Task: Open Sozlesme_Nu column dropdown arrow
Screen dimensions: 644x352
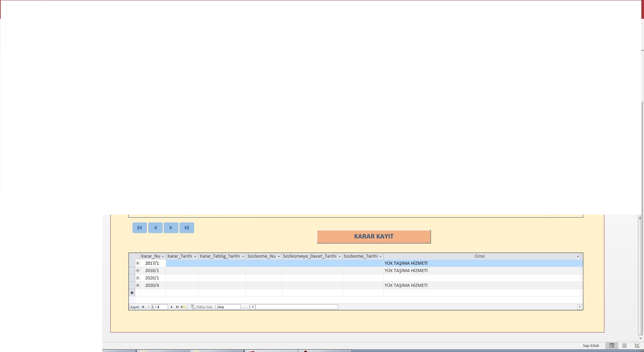Action: tap(279, 256)
